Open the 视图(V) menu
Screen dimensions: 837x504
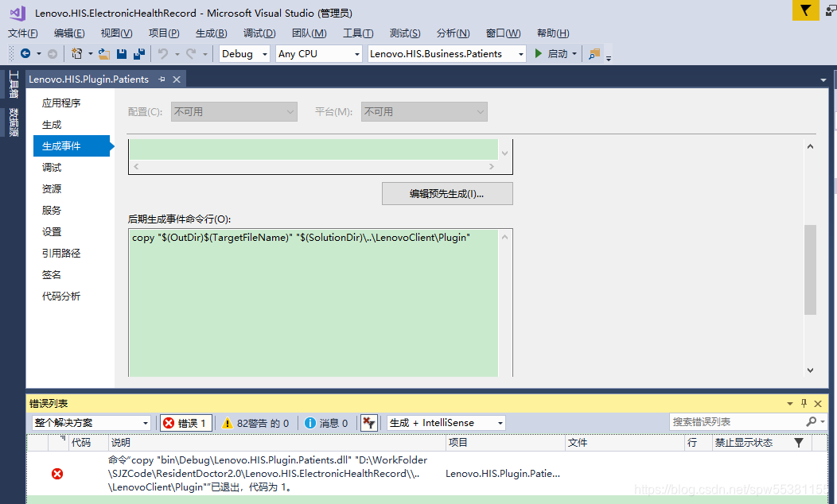[117, 33]
